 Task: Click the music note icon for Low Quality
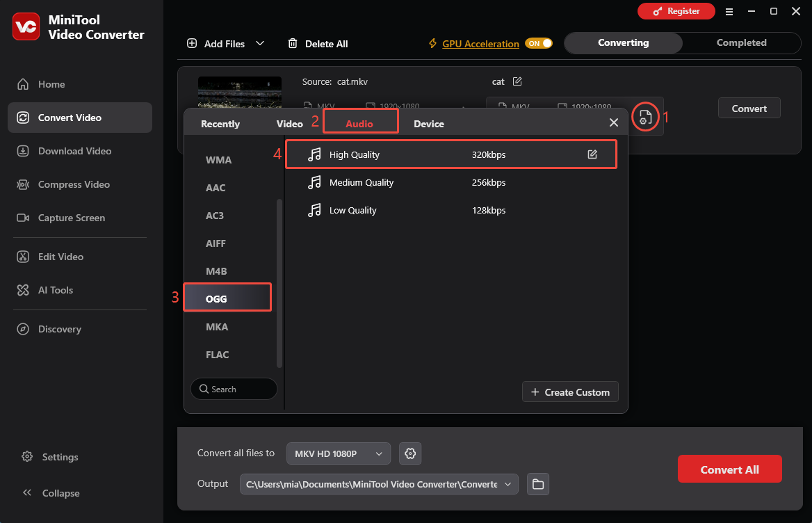pyautogui.click(x=314, y=210)
